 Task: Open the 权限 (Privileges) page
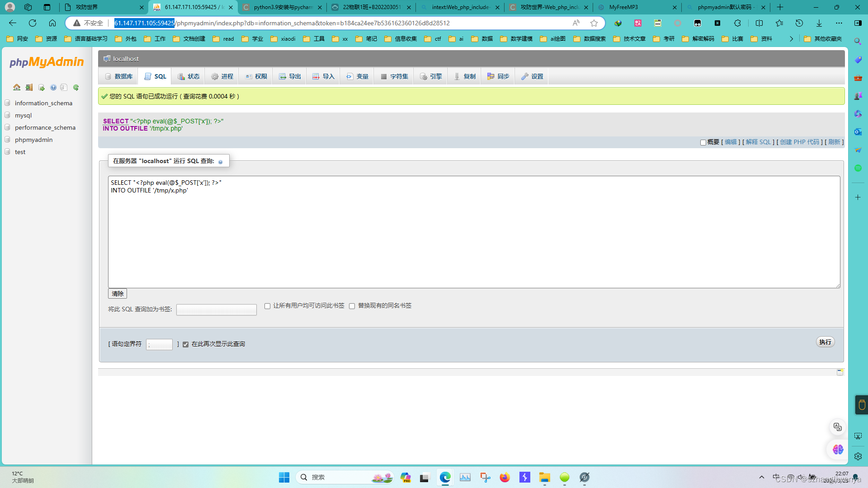(255, 76)
